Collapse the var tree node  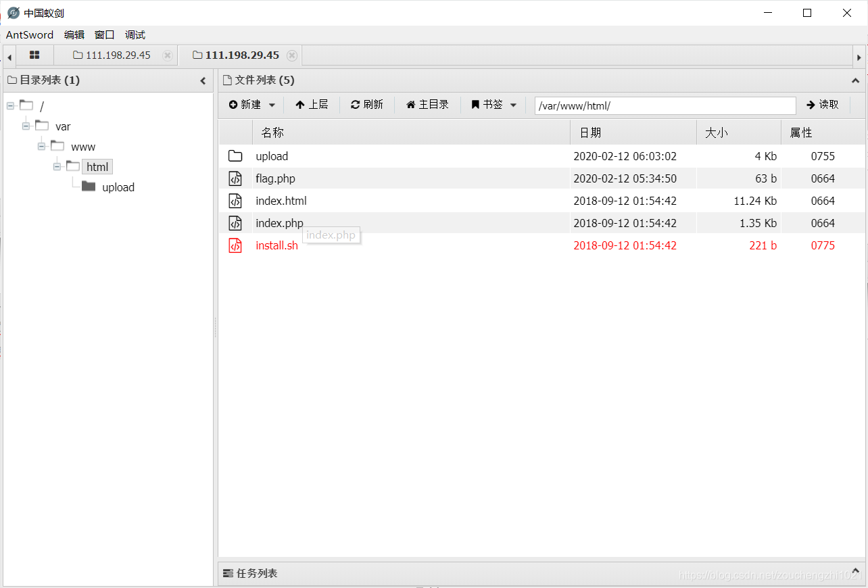point(26,126)
